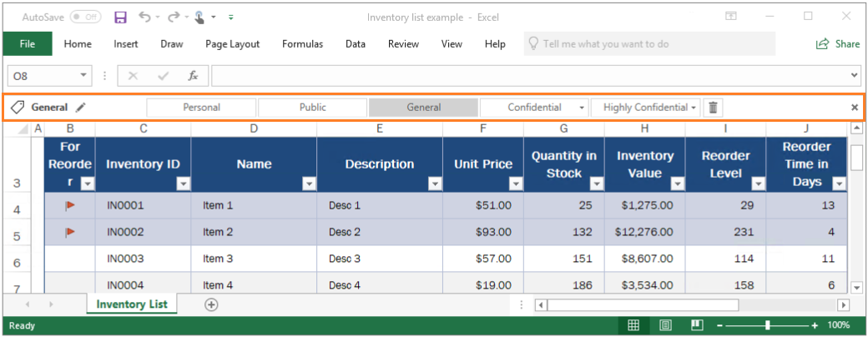Toggle the AutoSave switch
The height and width of the screenshot is (337, 868).
pyautogui.click(x=85, y=17)
